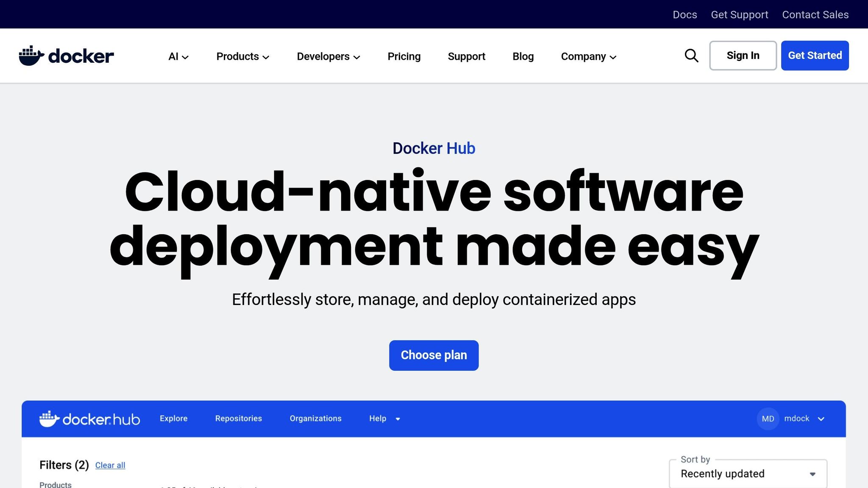The height and width of the screenshot is (488, 868).
Task: Select the Organizations tab
Action: (x=316, y=419)
